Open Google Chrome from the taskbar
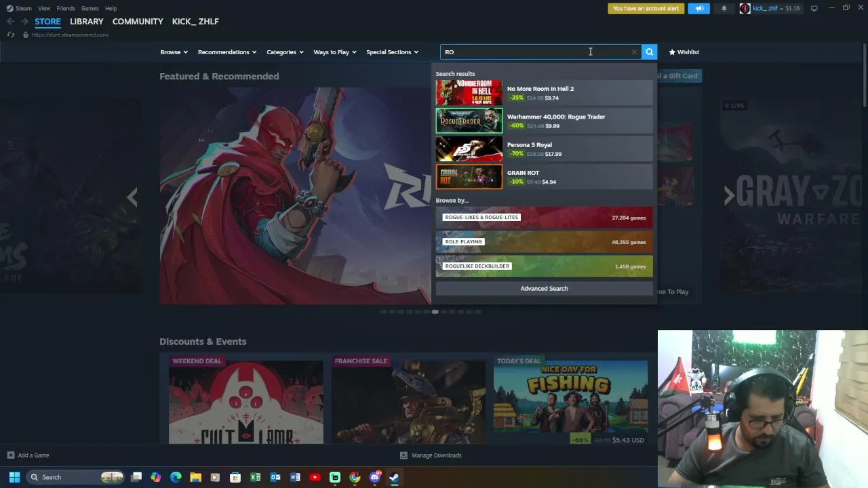The height and width of the screenshot is (488, 868). point(355,477)
